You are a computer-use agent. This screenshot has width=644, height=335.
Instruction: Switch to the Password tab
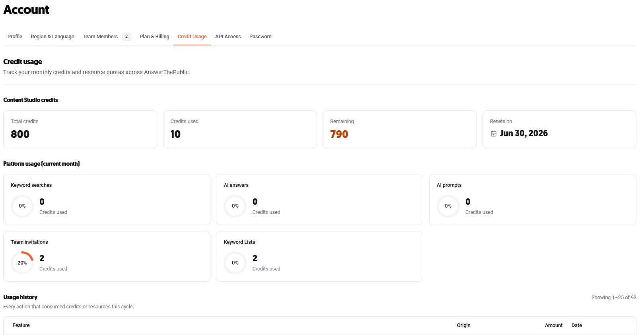tap(261, 37)
